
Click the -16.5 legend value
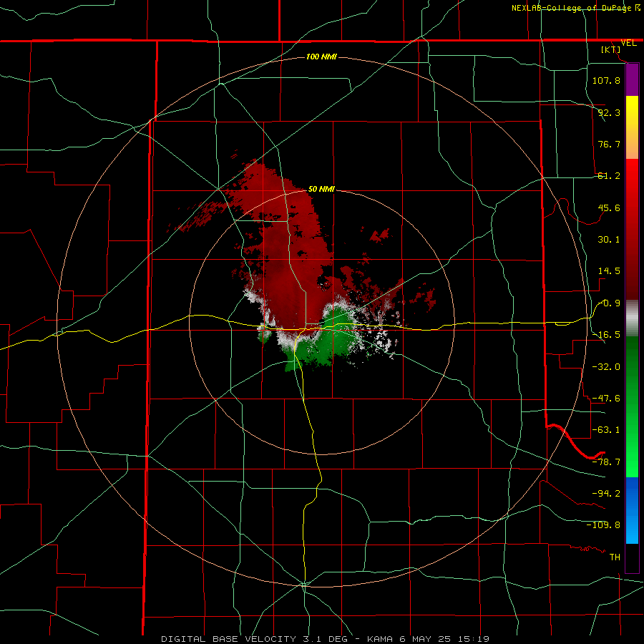point(606,335)
